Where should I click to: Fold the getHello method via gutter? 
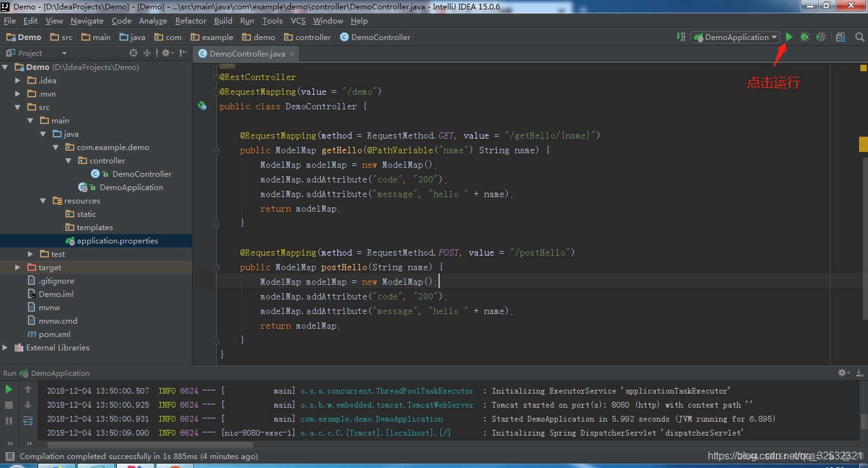click(x=217, y=150)
